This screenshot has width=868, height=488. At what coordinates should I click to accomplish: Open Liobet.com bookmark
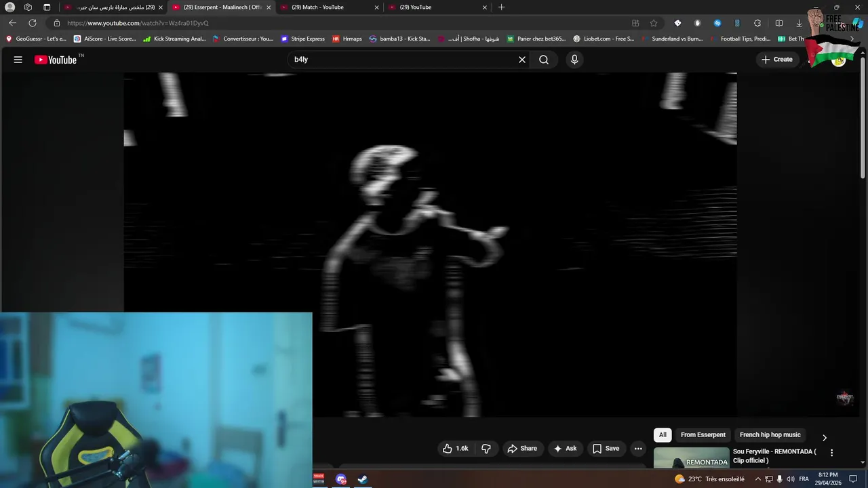point(604,39)
